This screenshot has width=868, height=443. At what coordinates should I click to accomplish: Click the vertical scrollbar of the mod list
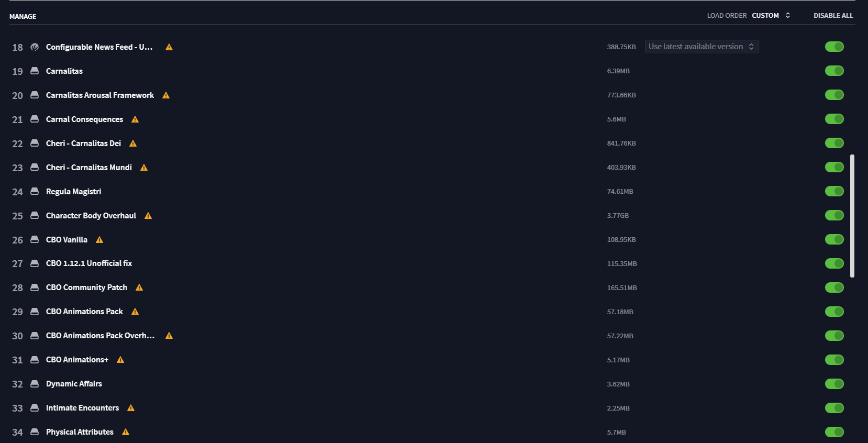click(x=852, y=216)
